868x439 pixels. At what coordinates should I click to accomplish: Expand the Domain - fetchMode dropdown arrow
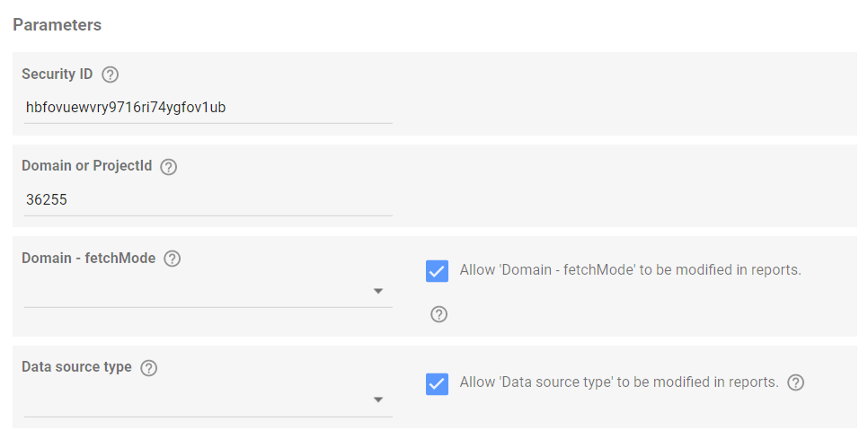(378, 292)
